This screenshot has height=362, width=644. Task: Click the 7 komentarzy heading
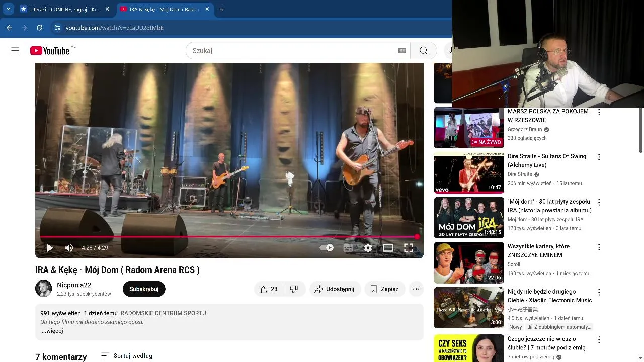pos(61,357)
